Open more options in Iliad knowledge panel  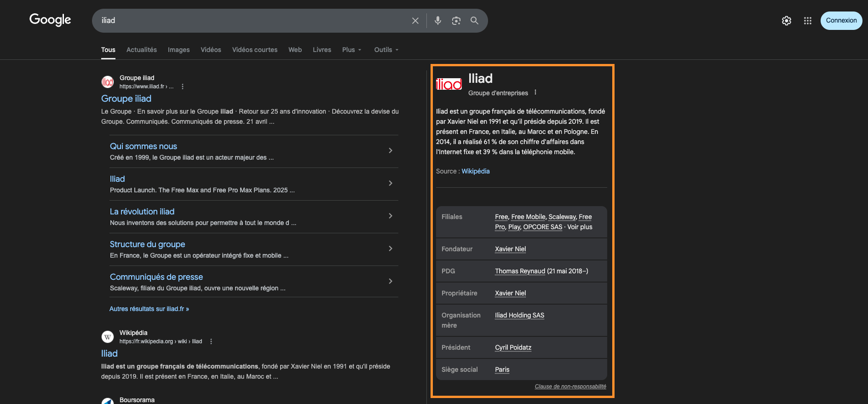[535, 92]
